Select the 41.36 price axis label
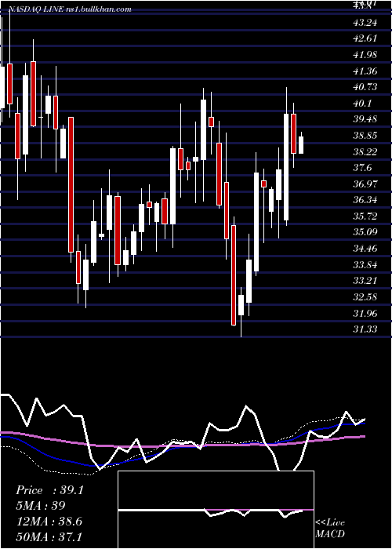392x549 pixels. point(365,71)
